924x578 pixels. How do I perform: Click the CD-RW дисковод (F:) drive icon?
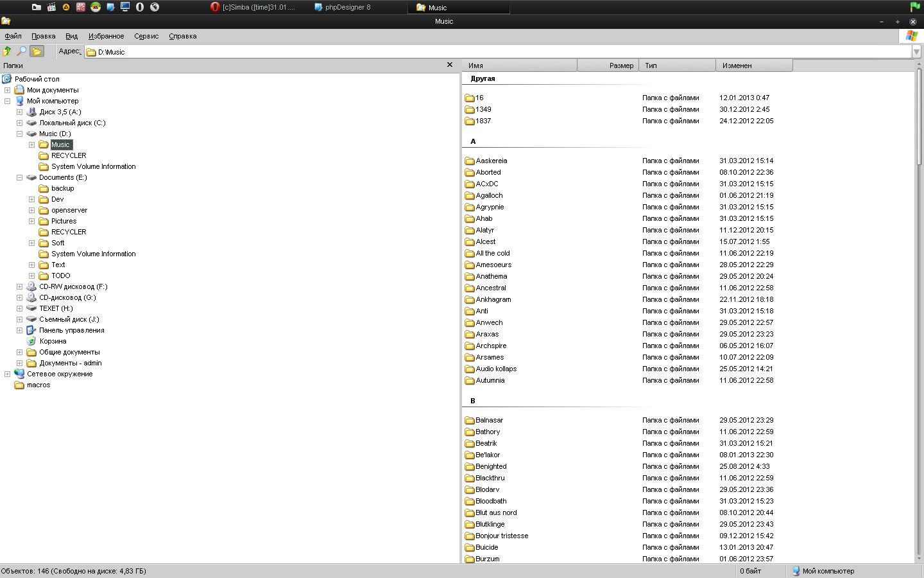click(31, 286)
